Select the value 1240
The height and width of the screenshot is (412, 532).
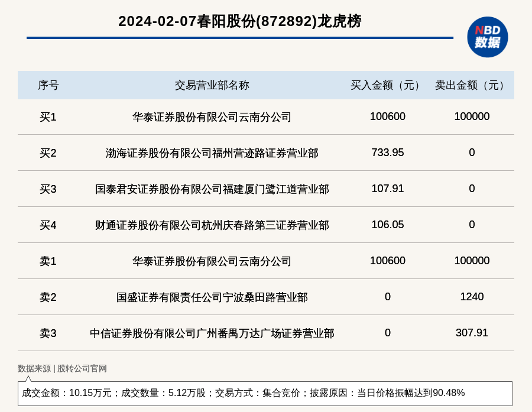pos(472,296)
